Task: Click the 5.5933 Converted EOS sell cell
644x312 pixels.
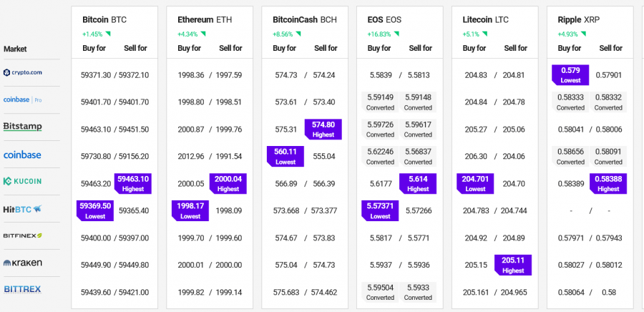Action: coord(418,292)
